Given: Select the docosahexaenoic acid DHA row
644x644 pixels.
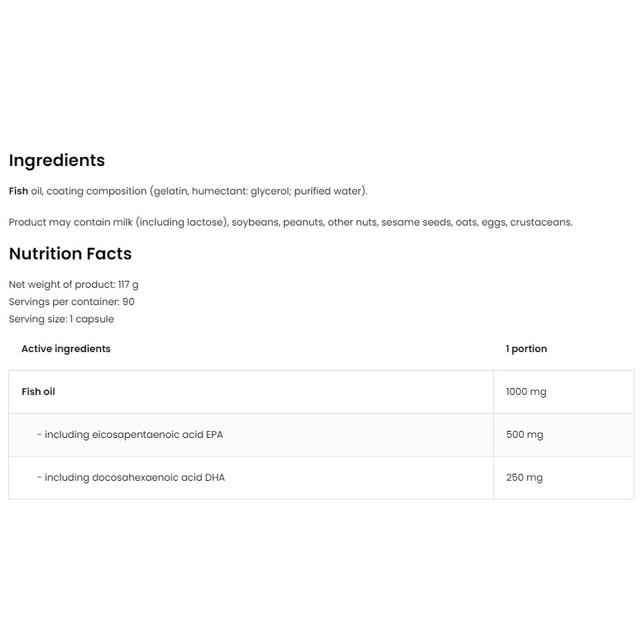Looking at the screenshot, I should coord(251,478).
